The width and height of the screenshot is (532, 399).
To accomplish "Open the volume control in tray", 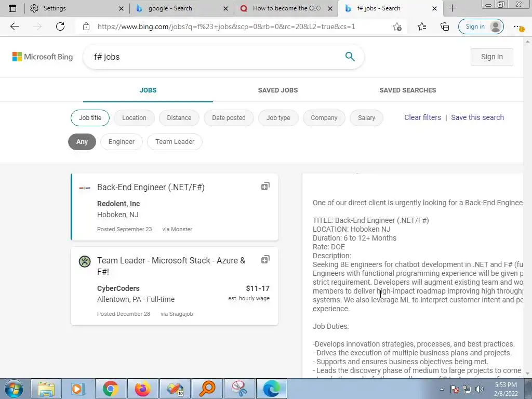I will coord(480,389).
